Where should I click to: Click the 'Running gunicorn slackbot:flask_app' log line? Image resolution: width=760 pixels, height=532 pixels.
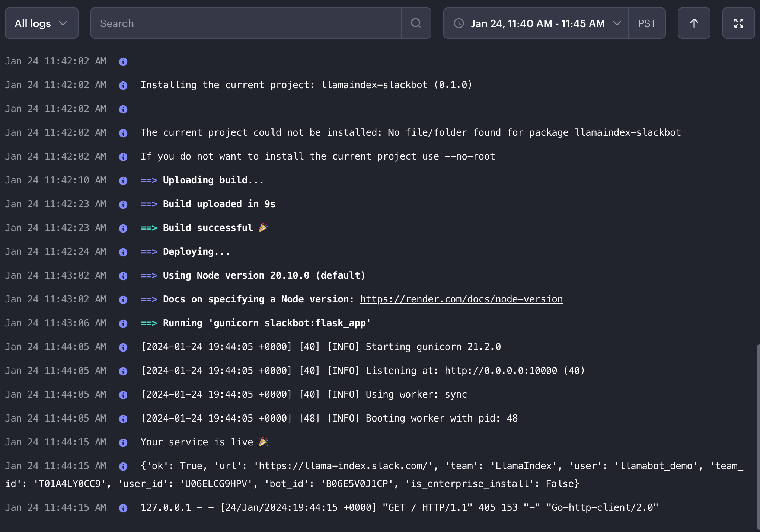pyautogui.click(x=266, y=323)
